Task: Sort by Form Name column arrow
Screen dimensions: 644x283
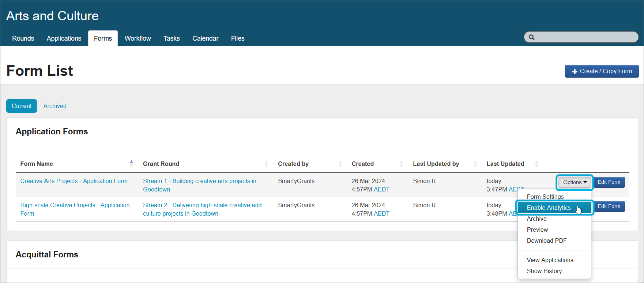Action: click(131, 164)
